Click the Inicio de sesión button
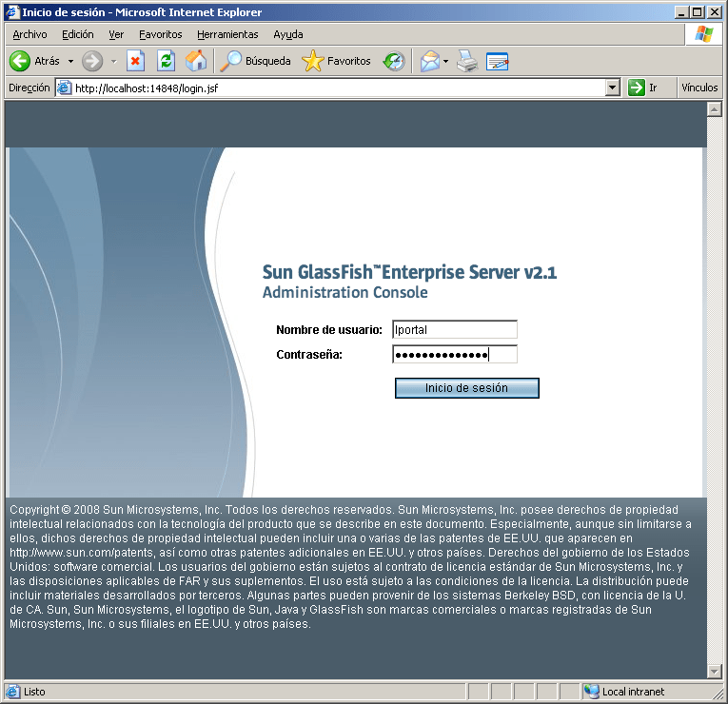This screenshot has width=728, height=704. click(466, 388)
